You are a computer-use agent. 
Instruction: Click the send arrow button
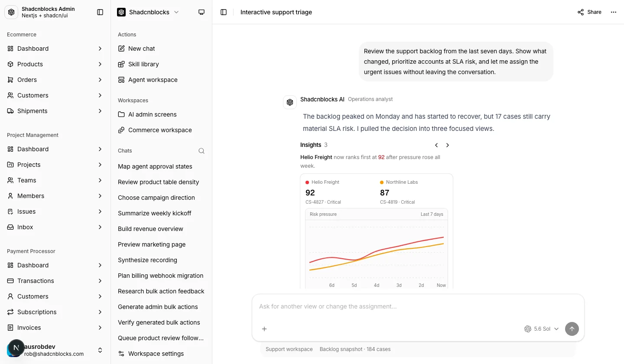pyautogui.click(x=572, y=329)
